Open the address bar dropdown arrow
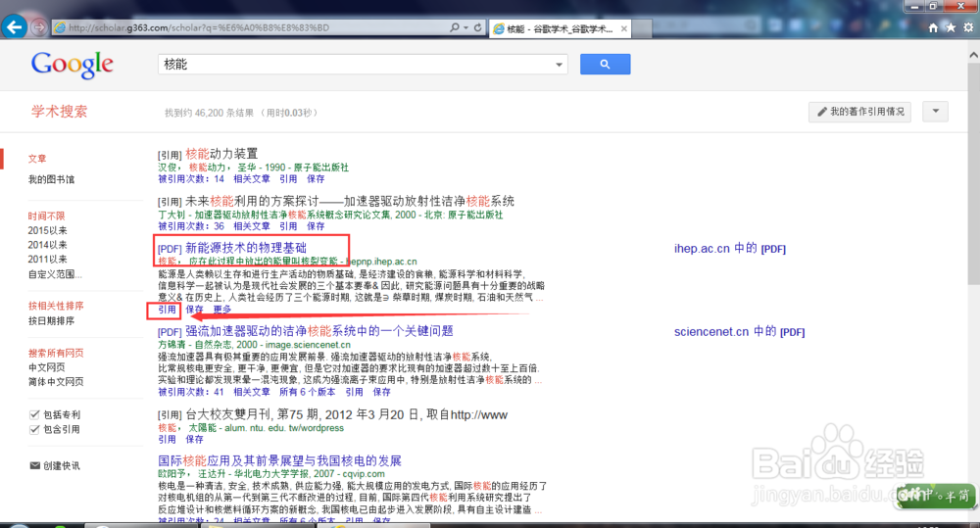This screenshot has height=528, width=980. 466,27
